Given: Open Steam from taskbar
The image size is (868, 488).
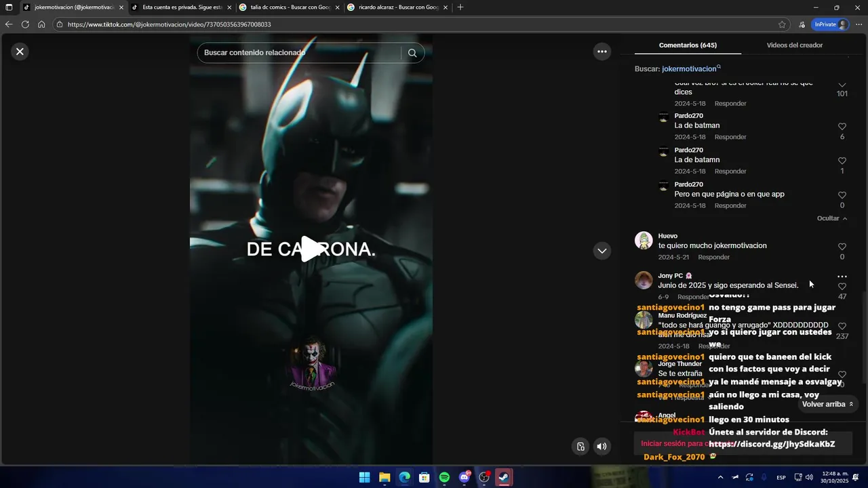Looking at the screenshot, I should [504, 477].
